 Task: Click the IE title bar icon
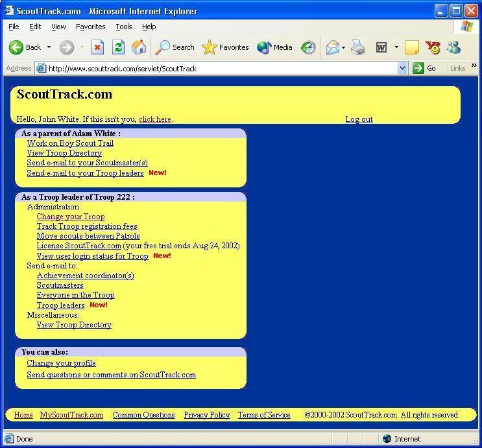point(9,11)
